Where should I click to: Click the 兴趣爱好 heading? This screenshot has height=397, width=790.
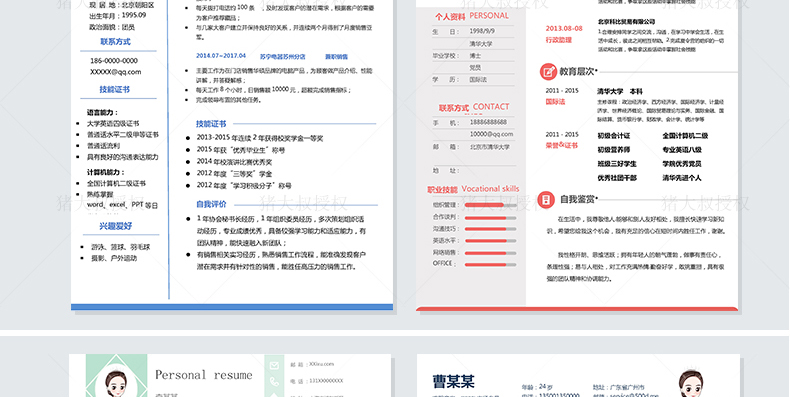click(x=115, y=226)
